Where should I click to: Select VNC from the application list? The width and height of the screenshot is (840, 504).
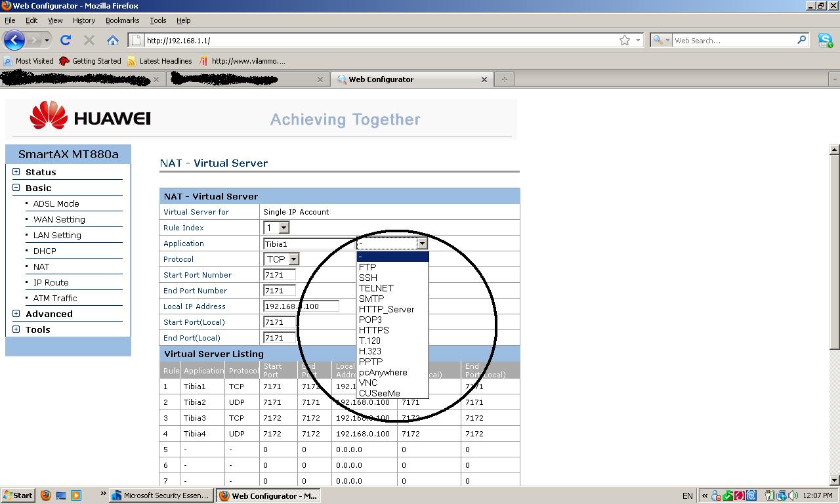coord(392,383)
